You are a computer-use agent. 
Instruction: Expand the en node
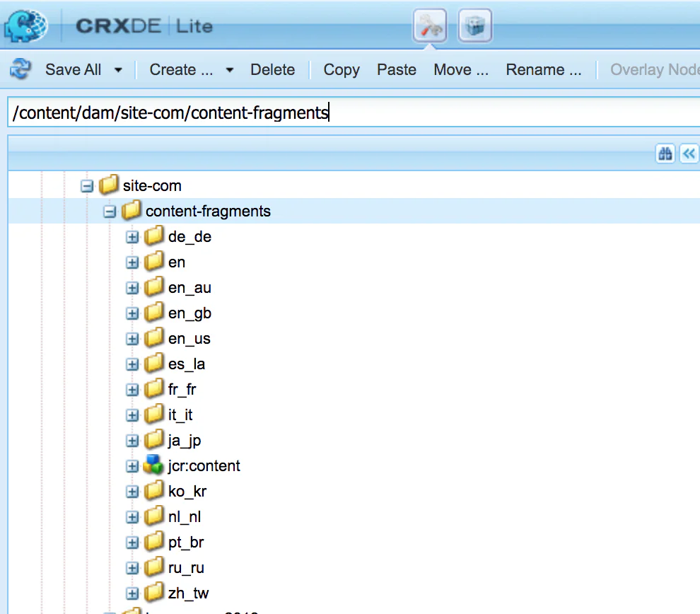[x=132, y=262]
